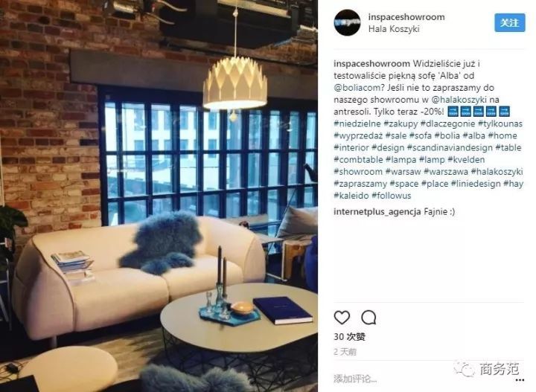536x392 pixels.
Task: Follow inspaceshowroom with the blue button
Action: click(x=510, y=23)
